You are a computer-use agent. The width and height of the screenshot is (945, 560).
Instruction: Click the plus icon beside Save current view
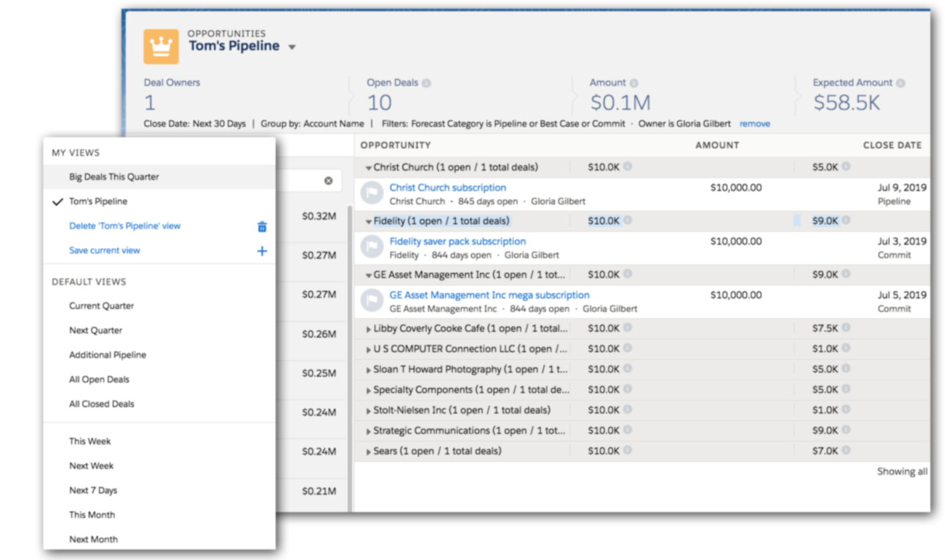click(x=262, y=251)
